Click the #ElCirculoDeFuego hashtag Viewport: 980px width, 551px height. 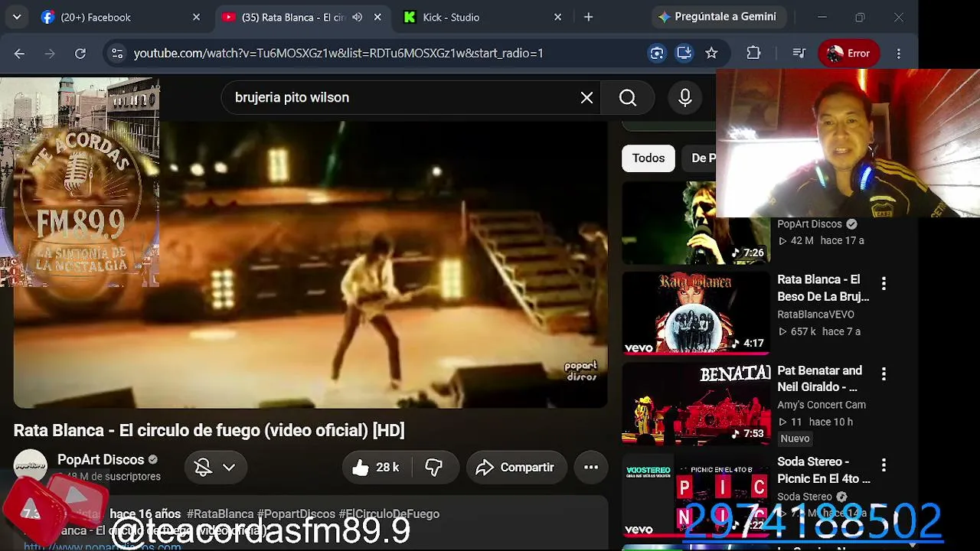(x=389, y=514)
